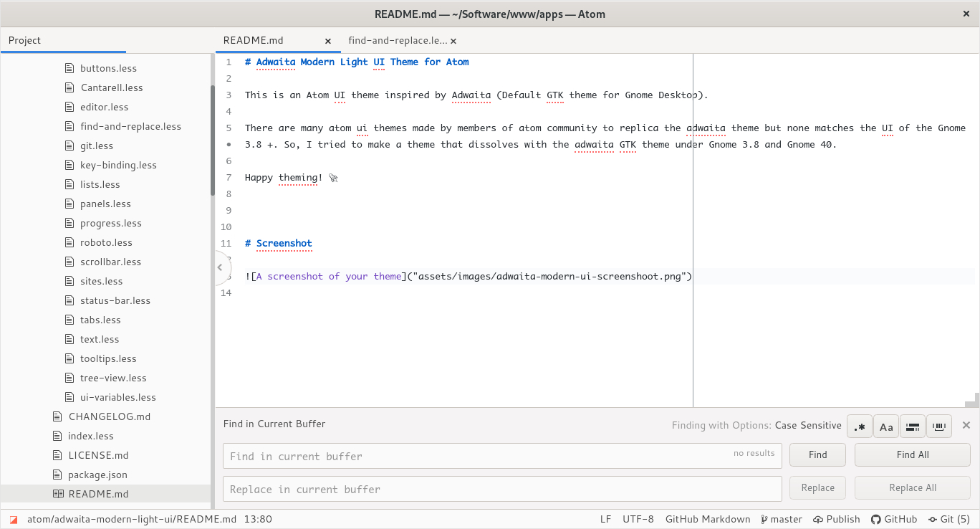
Task: Open panels.less file
Action: click(105, 204)
